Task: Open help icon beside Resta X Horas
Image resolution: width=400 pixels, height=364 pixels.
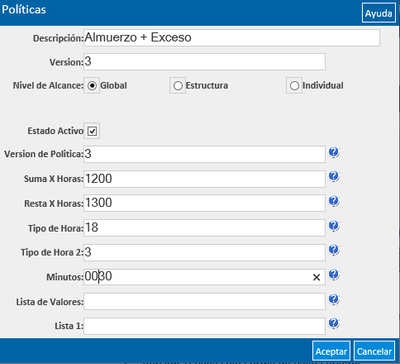Action: point(334,201)
